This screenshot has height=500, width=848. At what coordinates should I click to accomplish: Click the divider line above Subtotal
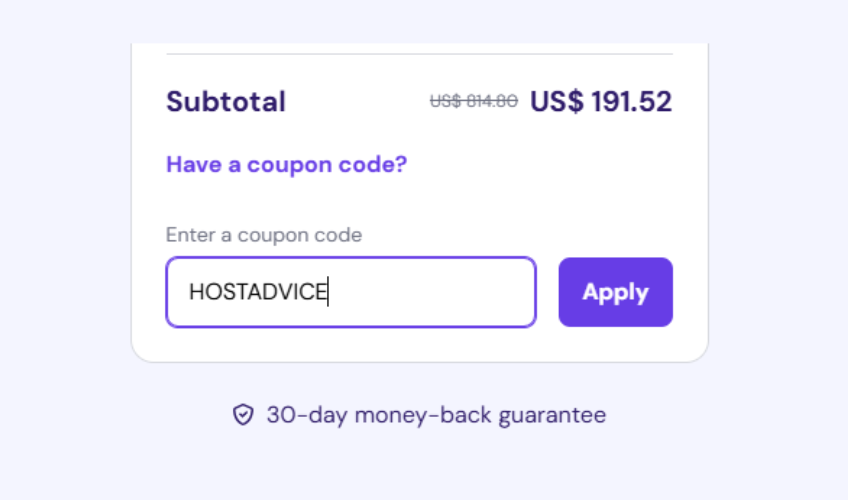(420, 54)
